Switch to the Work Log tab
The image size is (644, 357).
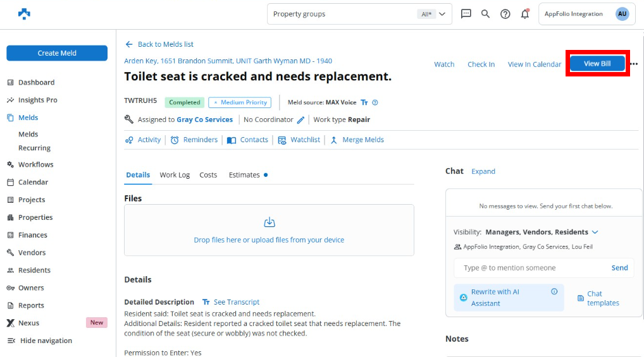point(175,175)
